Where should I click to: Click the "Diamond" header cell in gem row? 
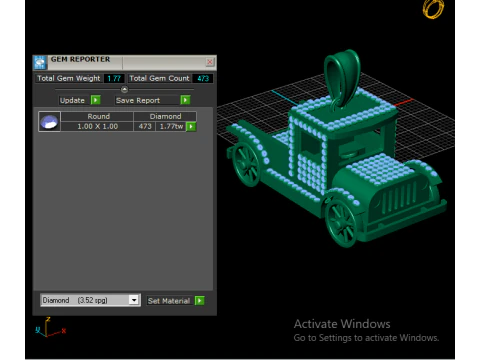click(x=165, y=116)
